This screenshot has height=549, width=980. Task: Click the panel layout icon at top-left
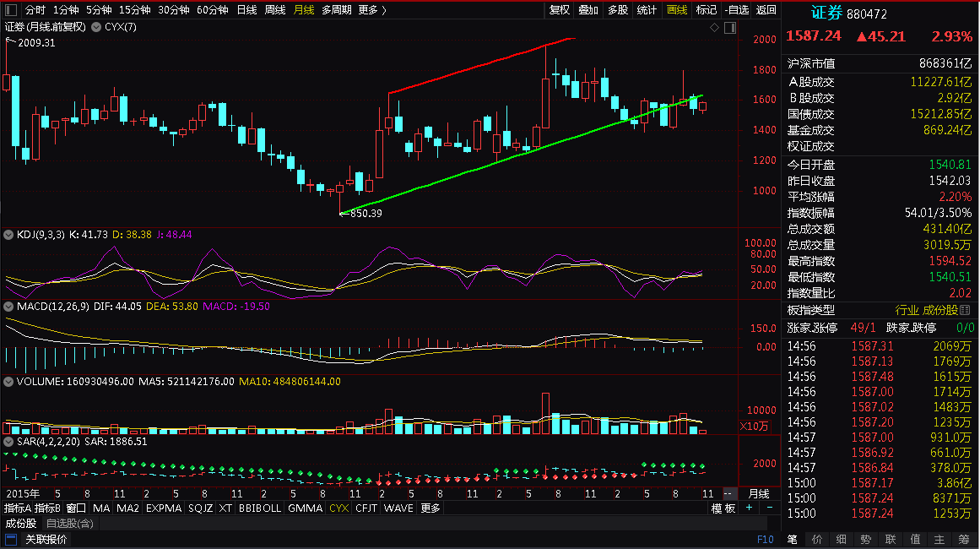pyautogui.click(x=11, y=9)
